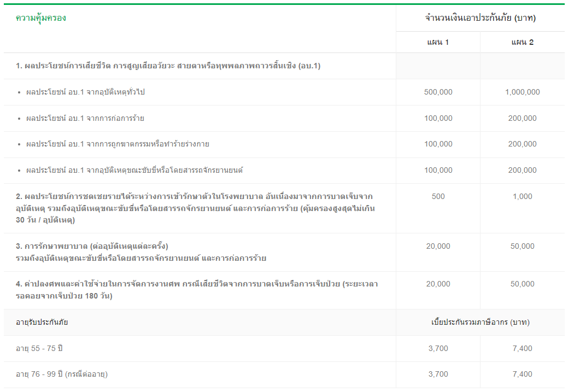Select the 500,000 value for แผน 1
The width and height of the screenshot is (568, 392).
point(438,92)
